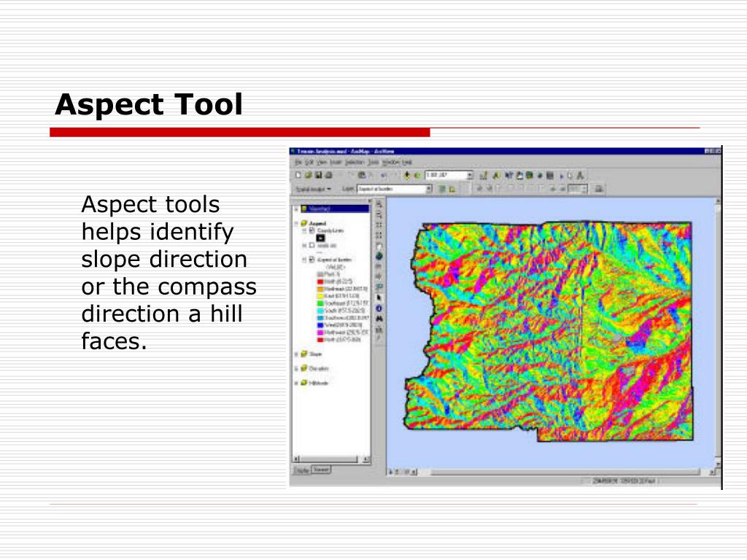This screenshot has width=747, height=560.
Task: Toggle the unchecked layer checkbox under County Lines
Action: [x=312, y=245]
